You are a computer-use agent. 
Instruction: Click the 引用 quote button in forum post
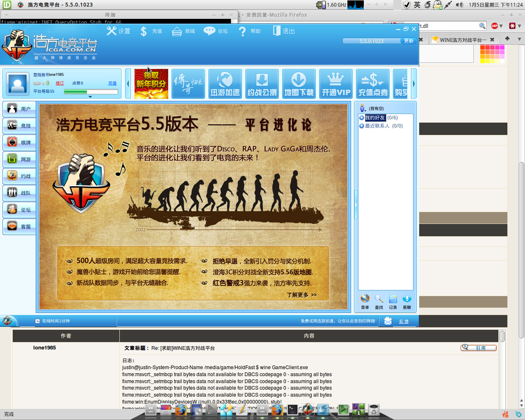pyautogui.click(x=479, y=348)
